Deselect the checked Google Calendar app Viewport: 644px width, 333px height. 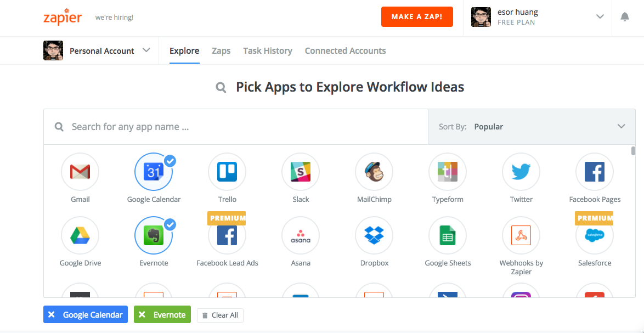[154, 172]
